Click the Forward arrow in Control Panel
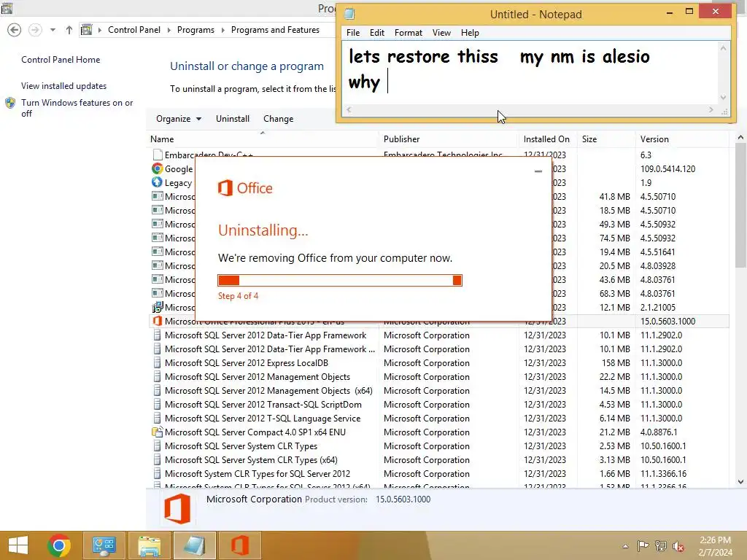Image resolution: width=747 pixels, height=560 pixels. click(35, 30)
